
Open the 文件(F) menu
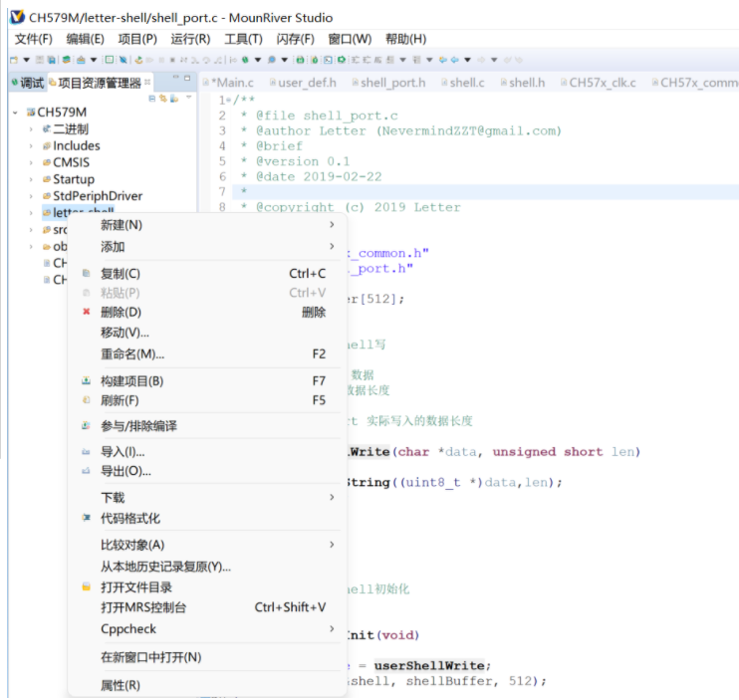(x=34, y=39)
